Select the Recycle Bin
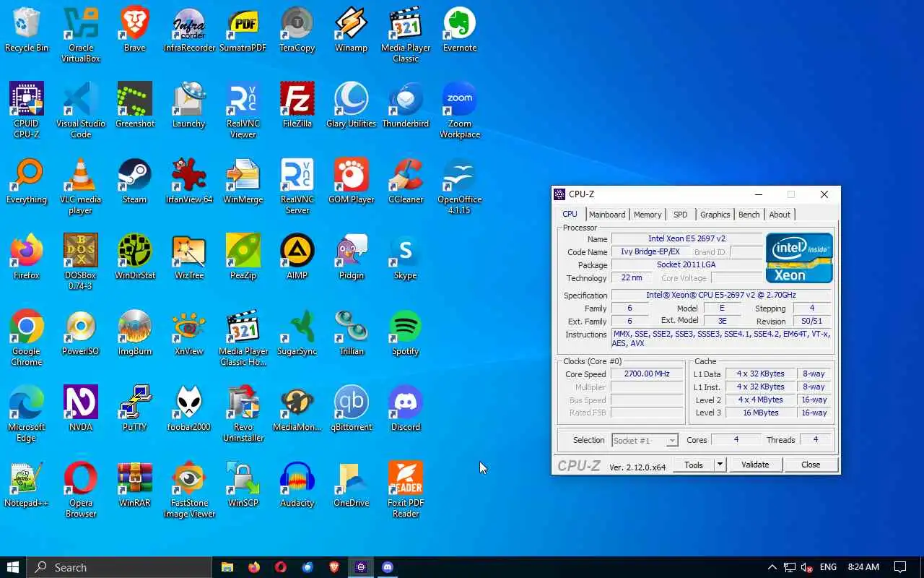The height and width of the screenshot is (578, 924). pos(27,29)
